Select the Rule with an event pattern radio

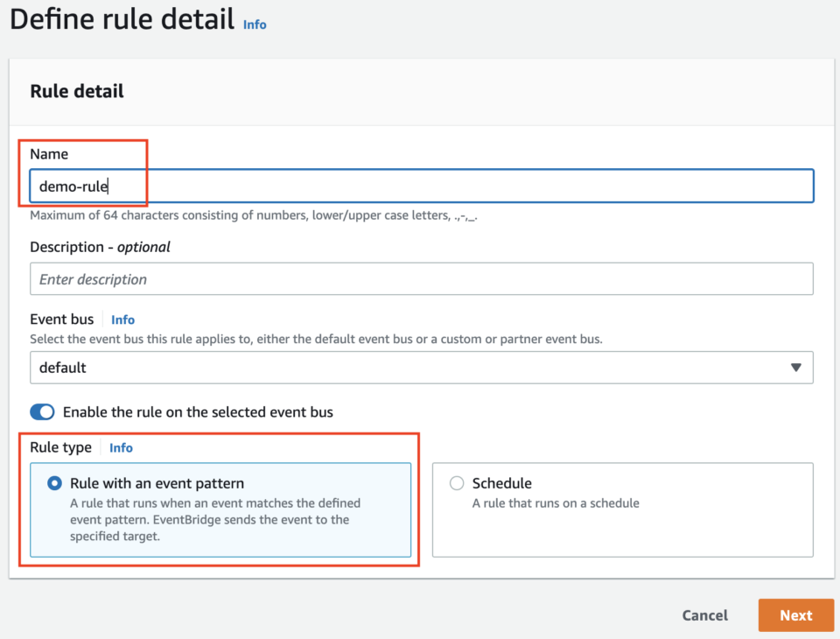[55, 483]
